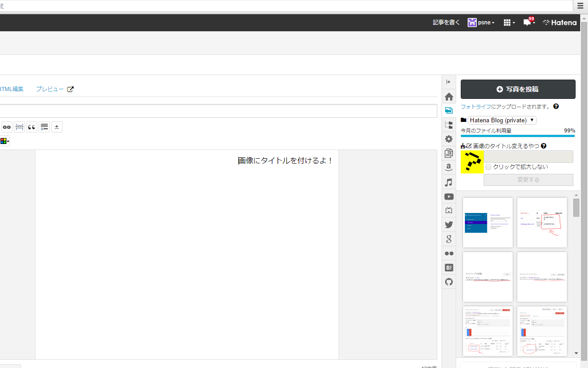
Task: Open the gear settings sidebar panel
Action: click(449, 139)
